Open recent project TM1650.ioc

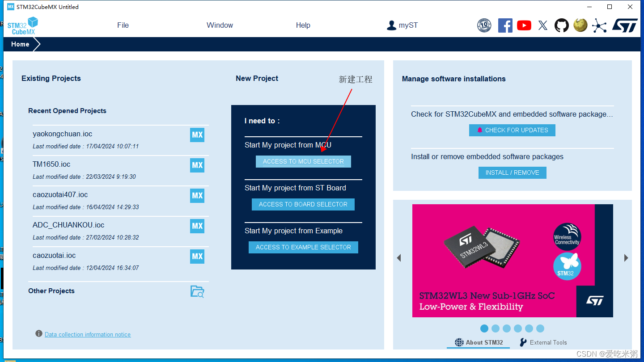pyautogui.click(x=51, y=164)
